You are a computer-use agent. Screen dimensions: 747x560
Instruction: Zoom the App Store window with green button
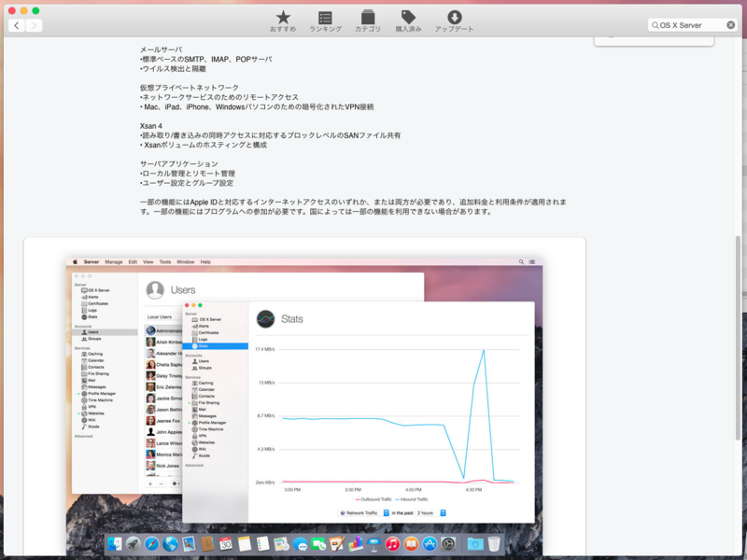tap(35, 10)
